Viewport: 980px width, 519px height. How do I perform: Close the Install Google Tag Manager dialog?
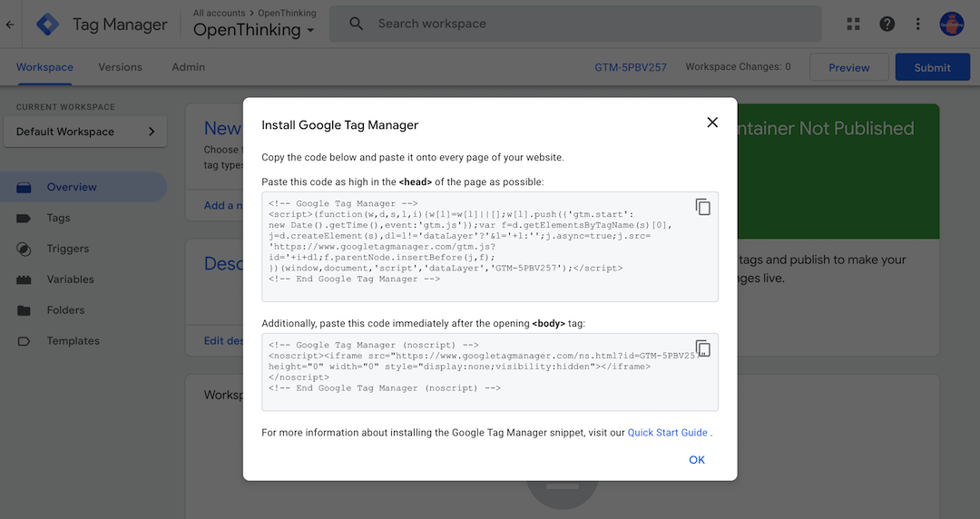pos(712,122)
